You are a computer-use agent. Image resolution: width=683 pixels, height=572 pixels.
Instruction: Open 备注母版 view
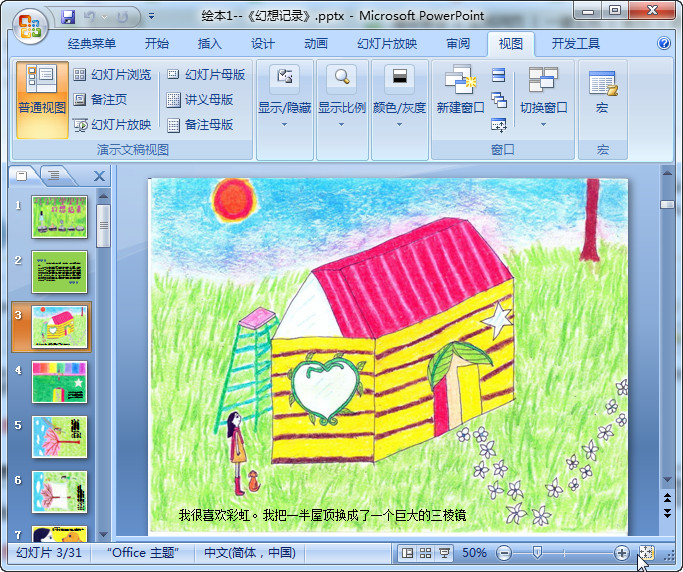click(x=200, y=125)
